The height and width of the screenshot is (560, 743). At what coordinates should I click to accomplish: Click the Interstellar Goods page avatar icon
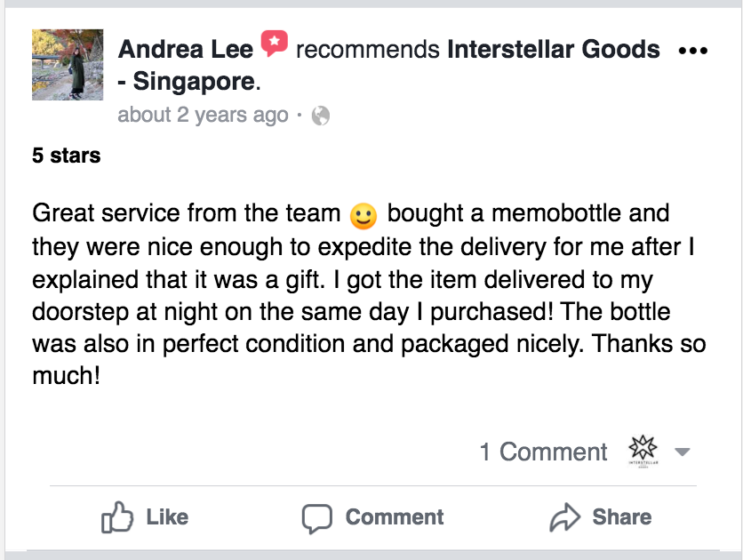643,451
